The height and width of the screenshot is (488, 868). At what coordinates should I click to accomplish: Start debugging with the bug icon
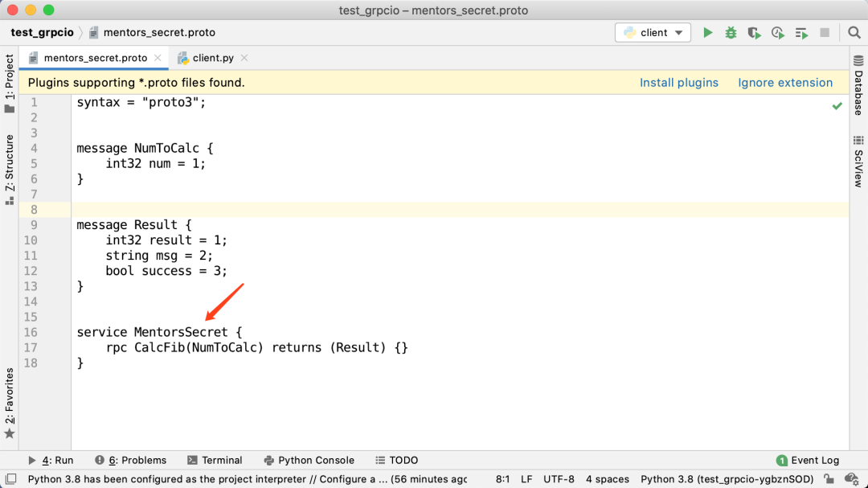coord(731,33)
